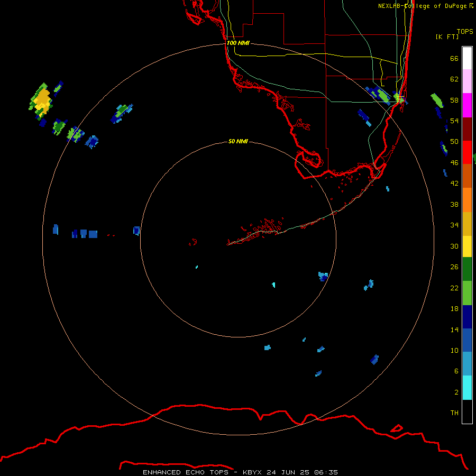476x476 pixels.
Task: Pick the cyan legend color block
Action: [x=467, y=388]
